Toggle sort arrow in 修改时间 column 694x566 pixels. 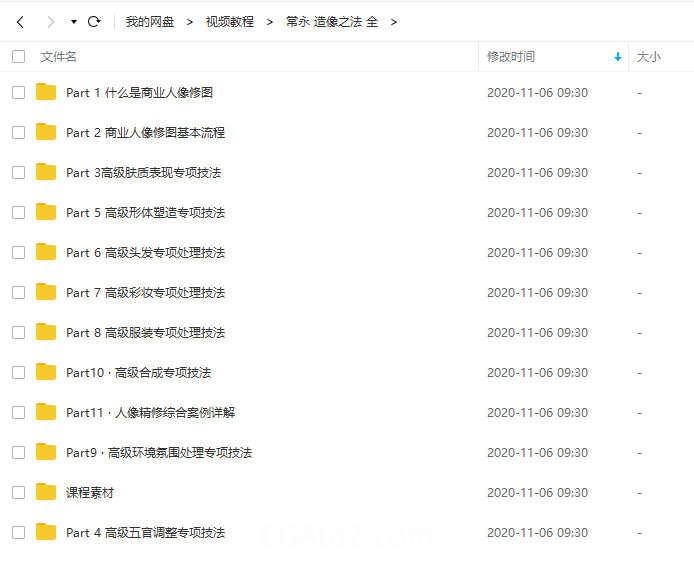pos(617,57)
